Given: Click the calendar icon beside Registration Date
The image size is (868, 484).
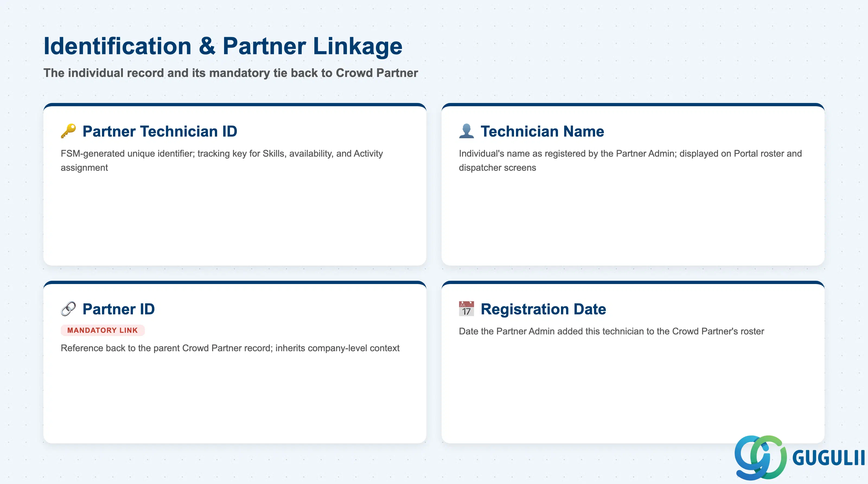Looking at the screenshot, I should coord(466,309).
